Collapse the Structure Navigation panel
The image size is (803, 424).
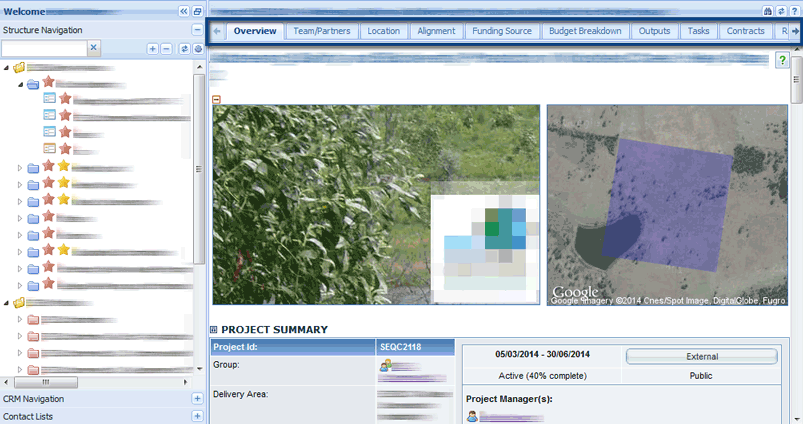[197, 30]
